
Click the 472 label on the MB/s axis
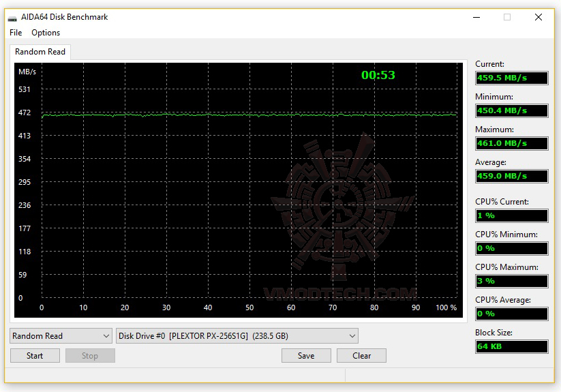coord(25,112)
